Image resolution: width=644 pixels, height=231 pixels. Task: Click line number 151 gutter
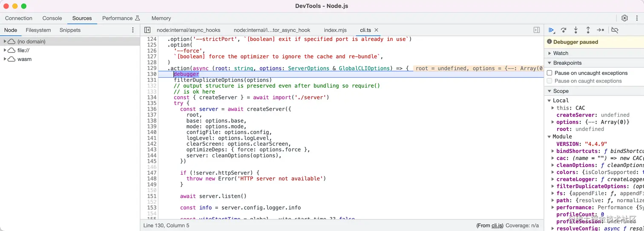[152, 196]
